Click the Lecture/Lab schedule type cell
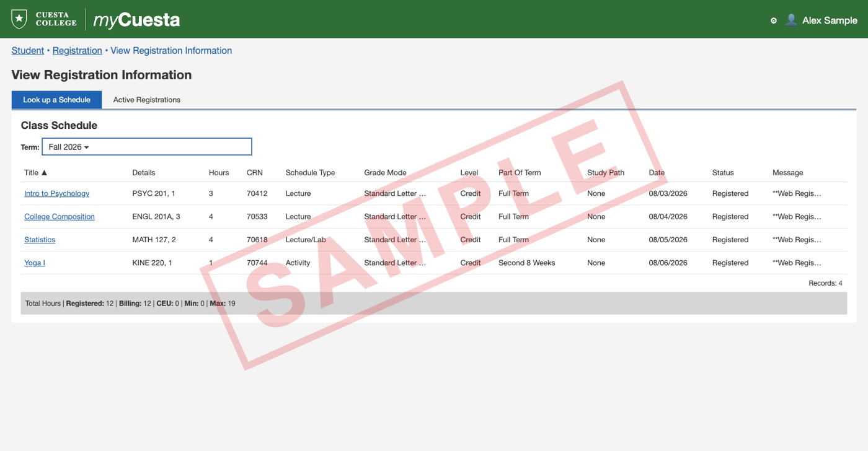 coord(306,240)
